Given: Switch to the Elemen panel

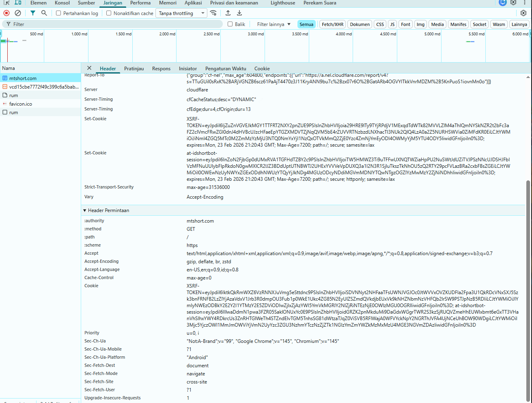Looking at the screenshot, I should (x=39, y=3).
